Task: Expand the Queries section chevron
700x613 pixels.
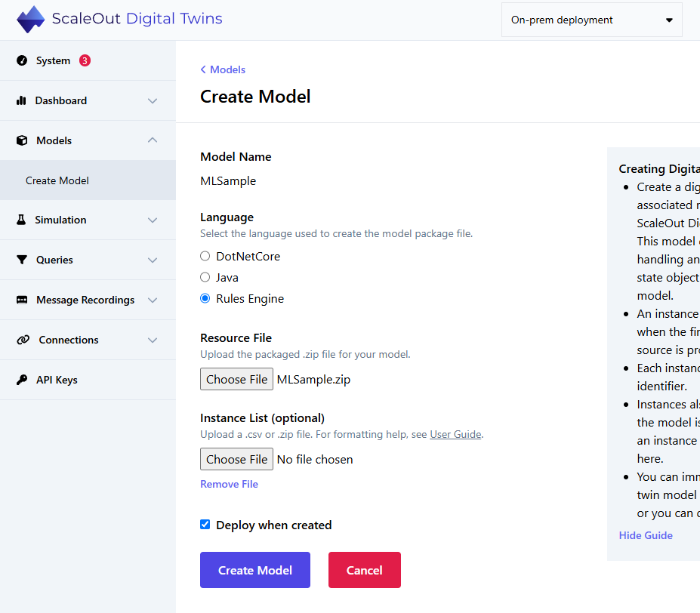Action: coord(153,260)
